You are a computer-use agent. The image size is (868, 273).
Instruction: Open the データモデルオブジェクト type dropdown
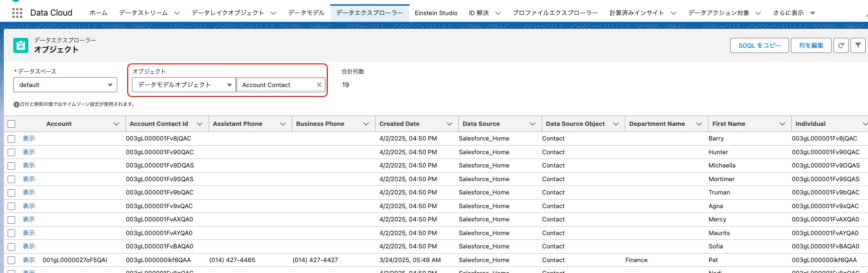pyautogui.click(x=184, y=85)
